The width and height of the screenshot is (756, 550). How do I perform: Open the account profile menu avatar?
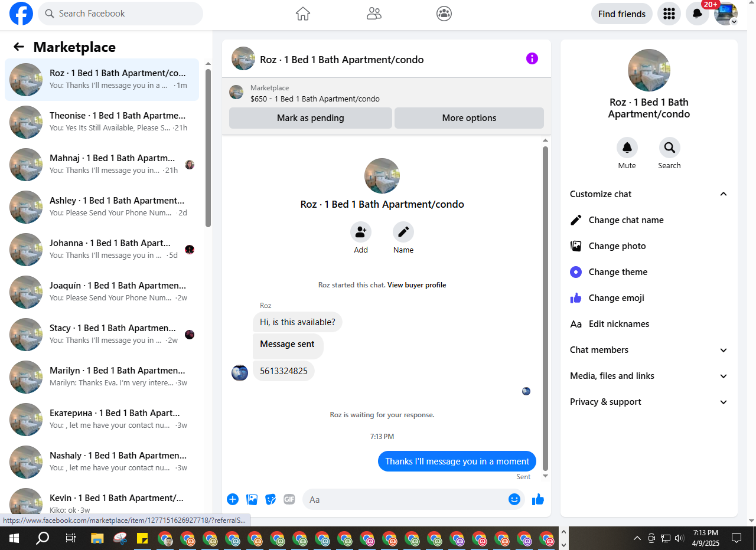[726, 14]
